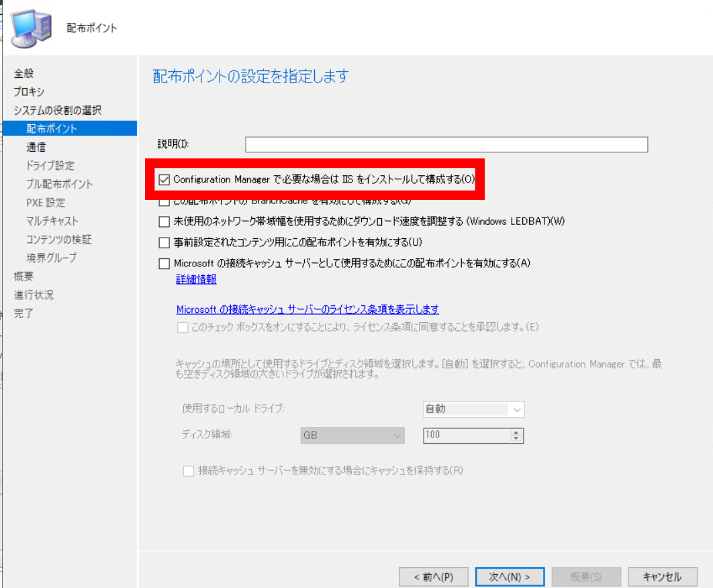Click the 次へ button

tap(509, 576)
